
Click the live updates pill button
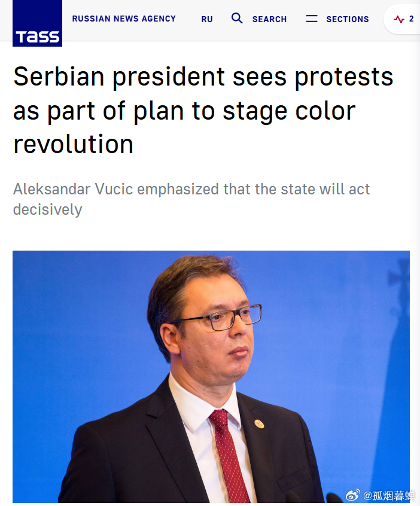(x=402, y=19)
